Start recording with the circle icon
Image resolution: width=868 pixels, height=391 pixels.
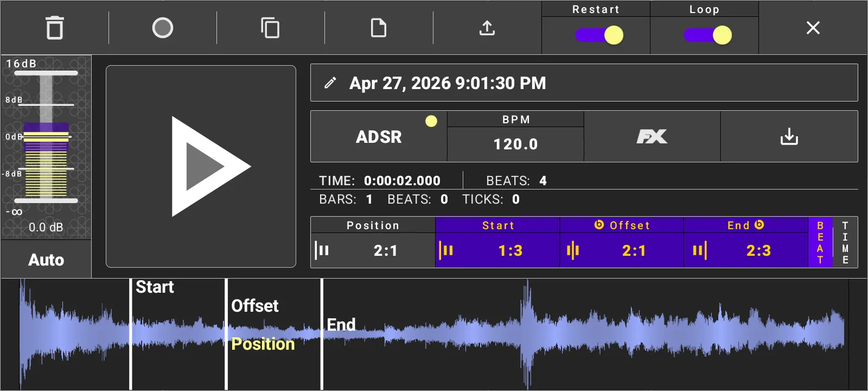163,28
